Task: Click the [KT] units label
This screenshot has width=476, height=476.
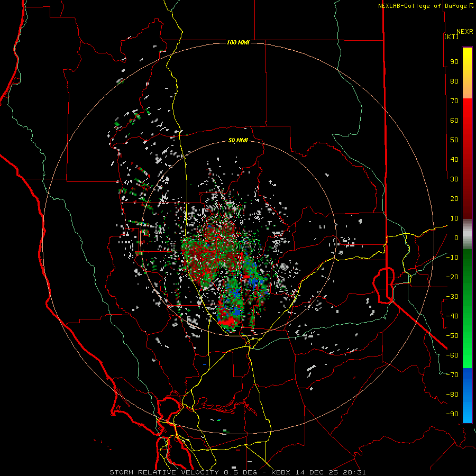Action: coord(452,36)
